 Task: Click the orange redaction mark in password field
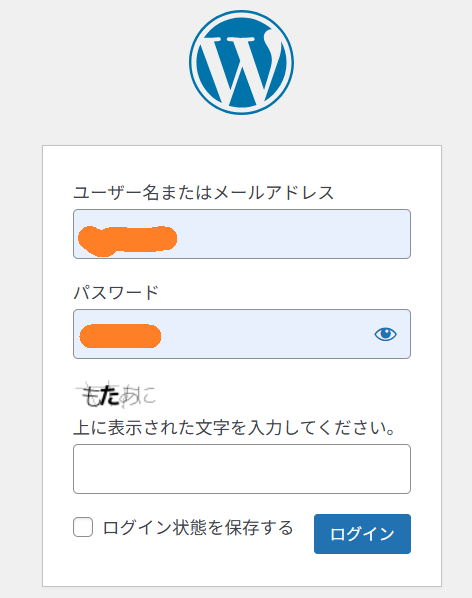point(120,336)
